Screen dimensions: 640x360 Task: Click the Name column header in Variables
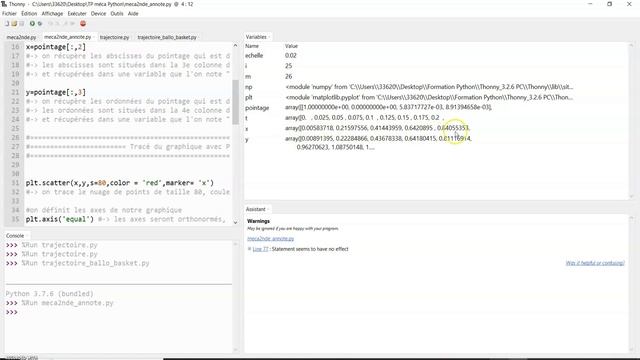pos(252,46)
